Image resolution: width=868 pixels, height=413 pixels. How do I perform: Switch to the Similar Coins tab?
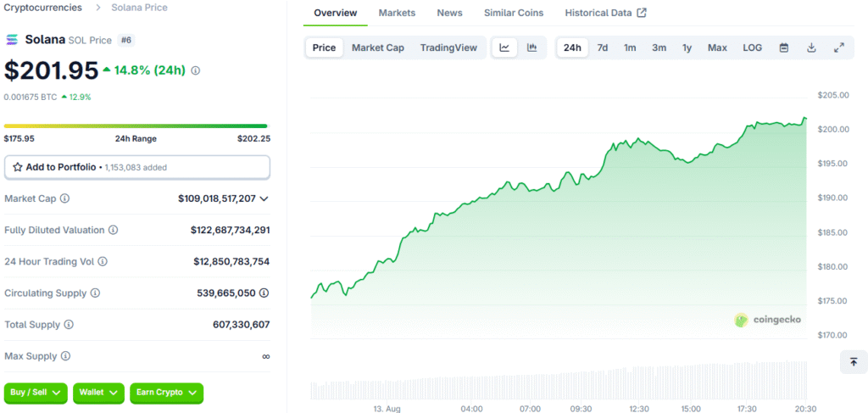coord(514,13)
